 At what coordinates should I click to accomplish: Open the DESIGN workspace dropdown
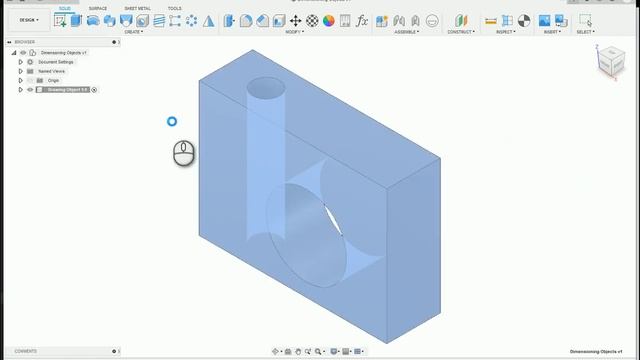point(29,20)
